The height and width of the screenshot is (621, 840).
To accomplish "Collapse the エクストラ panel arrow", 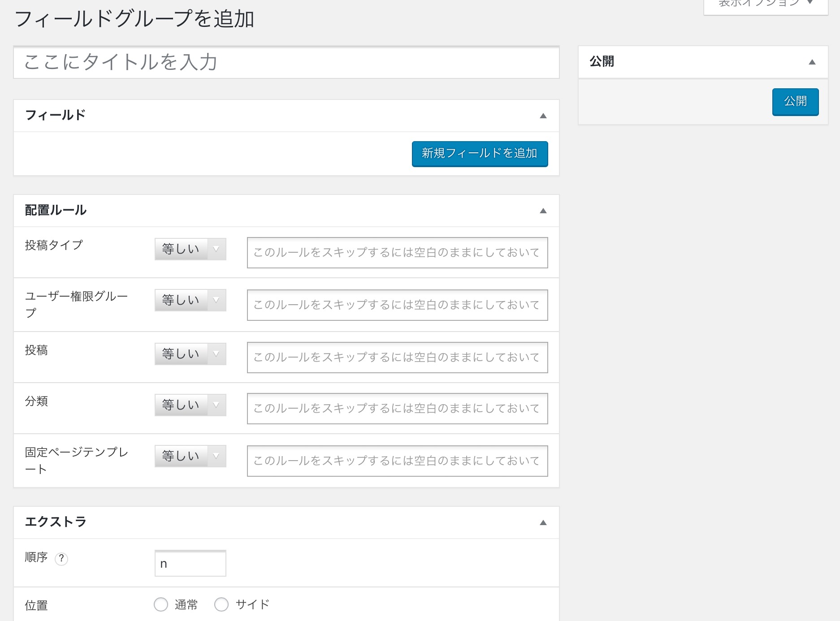I will [x=543, y=522].
